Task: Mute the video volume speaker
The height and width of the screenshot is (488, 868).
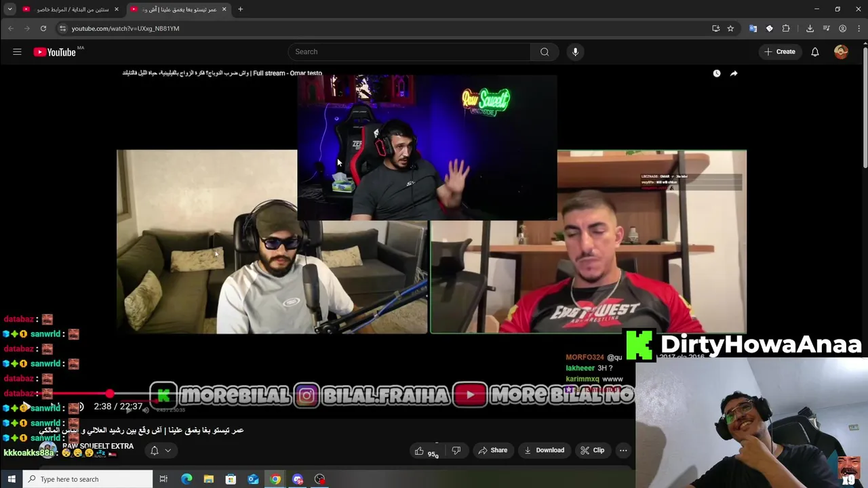Action: pos(79,407)
